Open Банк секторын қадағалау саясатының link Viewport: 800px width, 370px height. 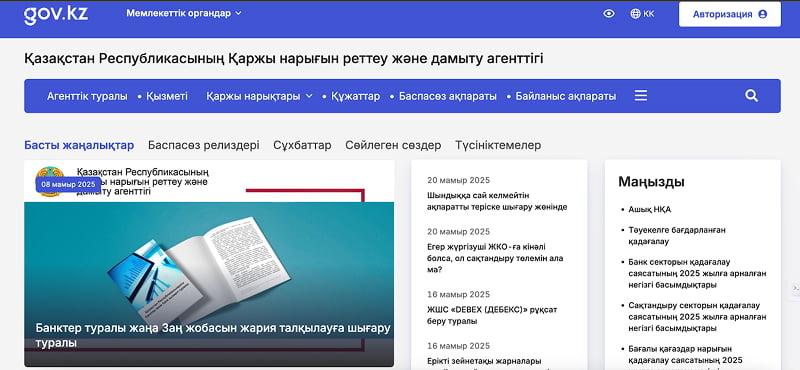[x=697, y=274]
